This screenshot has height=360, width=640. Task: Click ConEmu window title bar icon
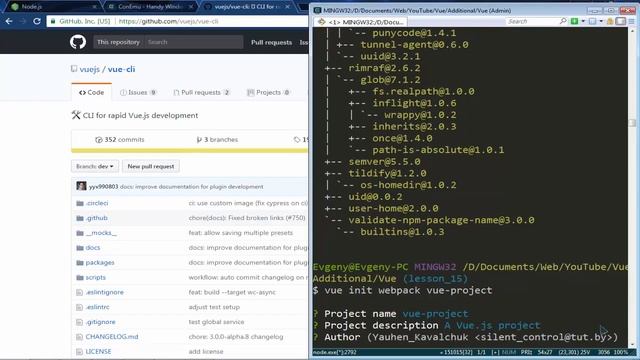(318, 10)
